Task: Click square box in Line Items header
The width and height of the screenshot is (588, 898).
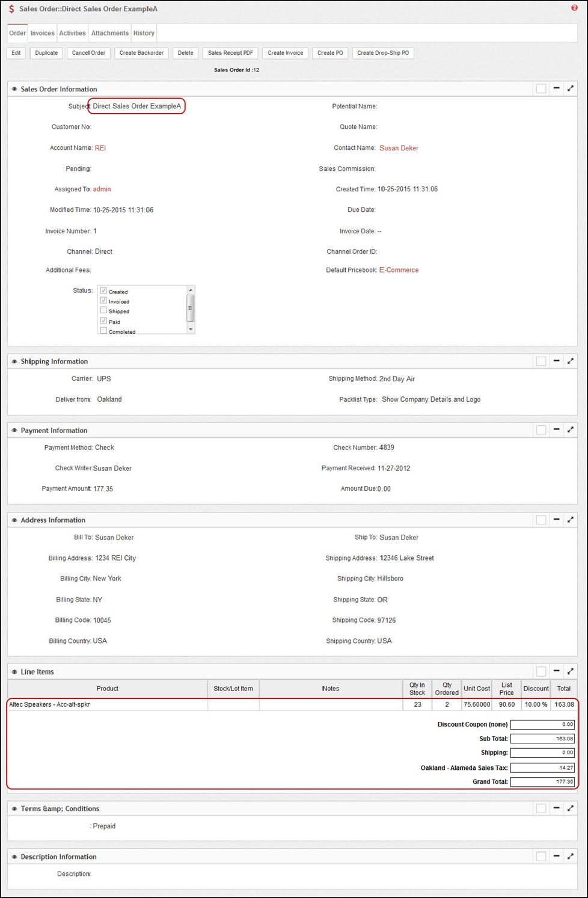Action: coord(541,671)
